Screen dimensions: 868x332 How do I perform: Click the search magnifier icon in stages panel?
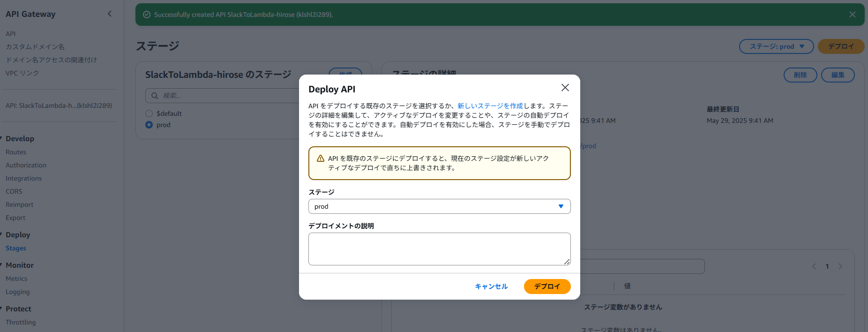155,96
